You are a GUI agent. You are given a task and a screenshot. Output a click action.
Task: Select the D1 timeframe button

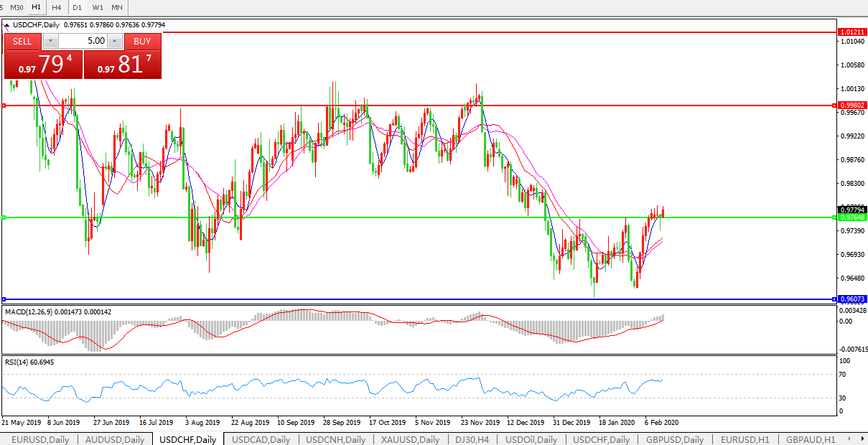[77, 7]
